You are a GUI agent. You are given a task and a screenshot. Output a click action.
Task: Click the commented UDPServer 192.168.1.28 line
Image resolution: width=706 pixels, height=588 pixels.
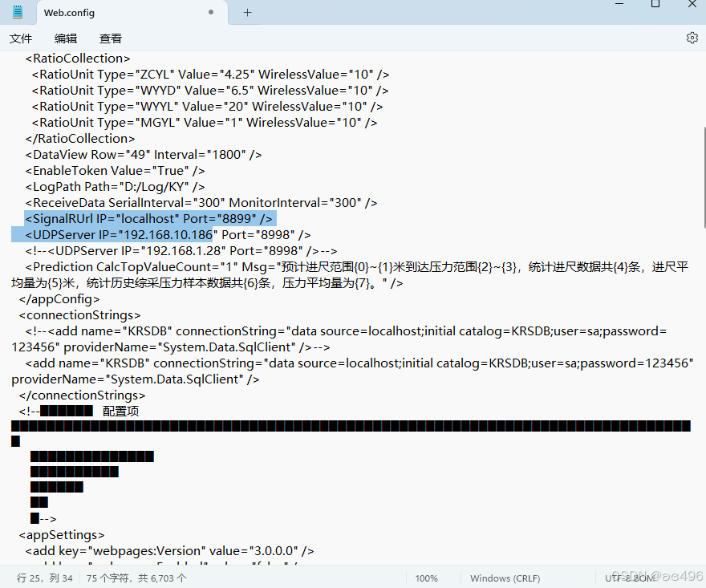181,251
